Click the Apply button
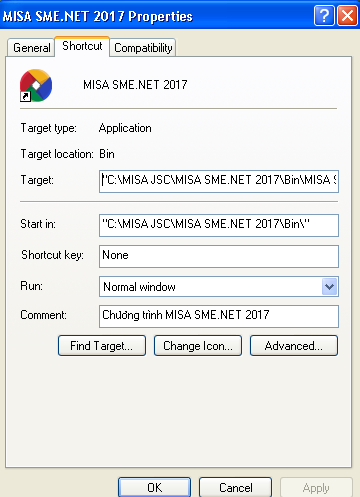 pos(316,487)
